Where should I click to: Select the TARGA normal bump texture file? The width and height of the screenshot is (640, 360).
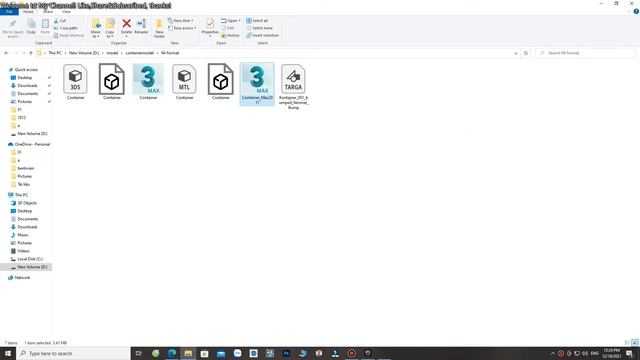coord(293,87)
